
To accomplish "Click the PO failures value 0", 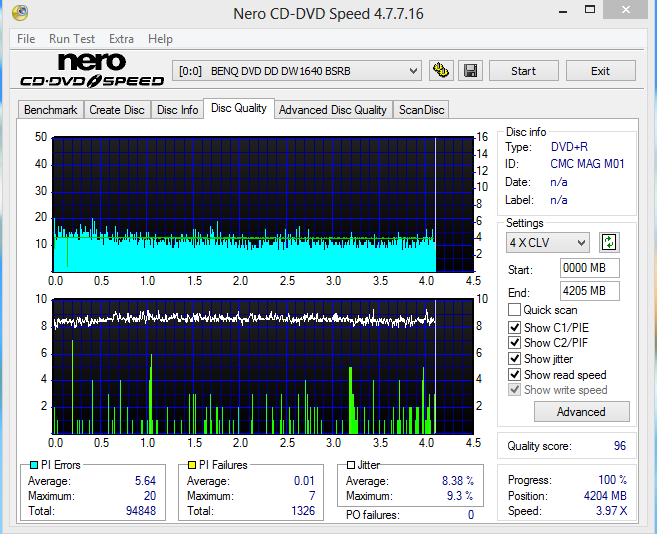I will click(x=471, y=515).
